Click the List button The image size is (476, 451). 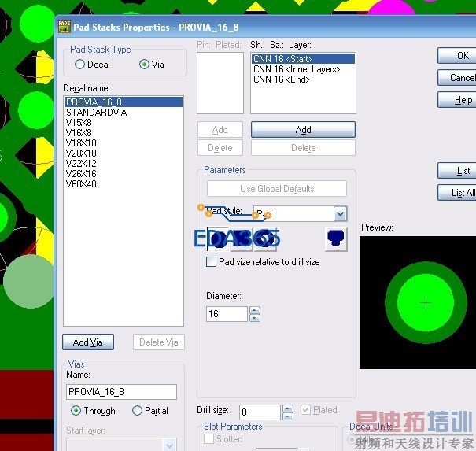click(x=457, y=171)
